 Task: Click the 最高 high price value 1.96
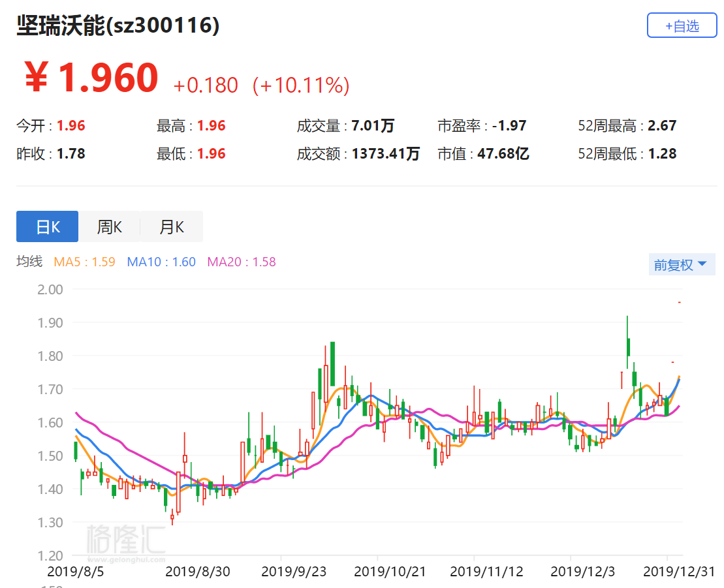(212, 125)
